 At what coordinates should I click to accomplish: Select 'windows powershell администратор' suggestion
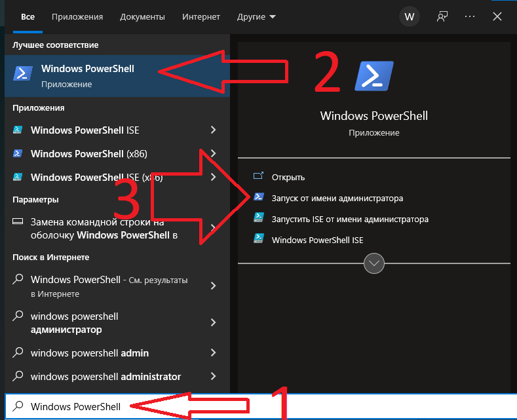117,322
